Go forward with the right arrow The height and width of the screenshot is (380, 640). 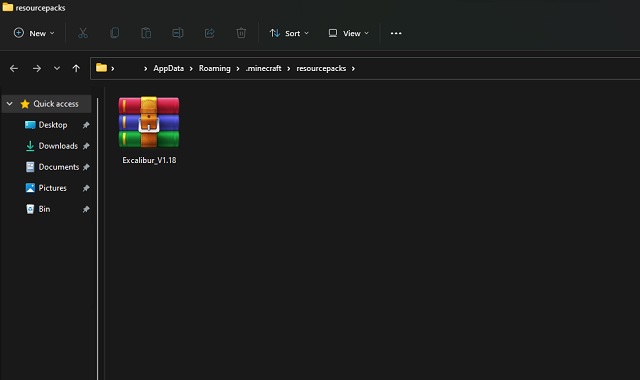pos(37,68)
